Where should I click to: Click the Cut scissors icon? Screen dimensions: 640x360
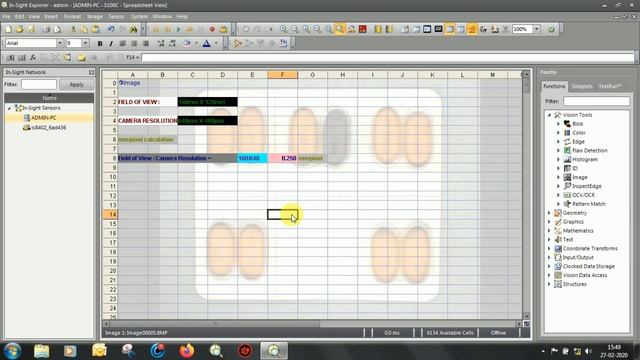pyautogui.click(x=73, y=29)
